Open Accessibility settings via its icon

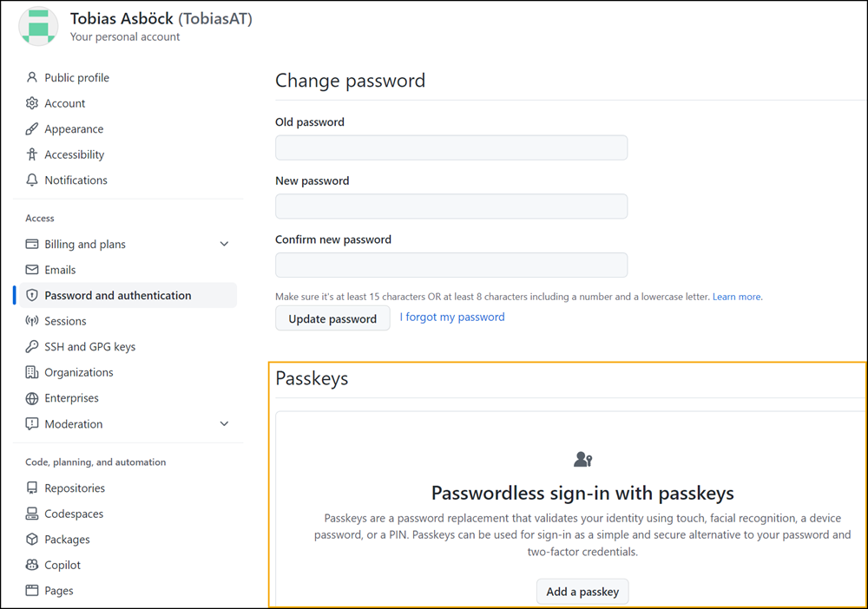tap(30, 154)
